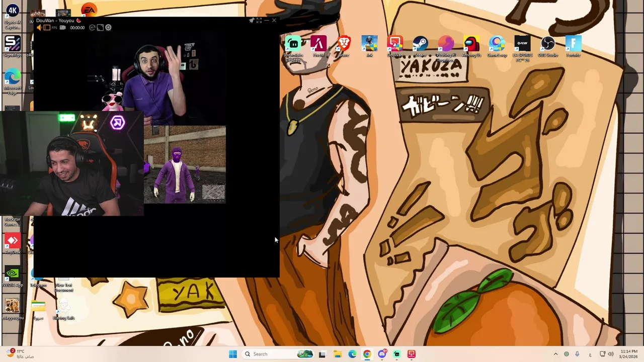
Task: Switch the Arabic input language indicator
Action: click(x=590, y=354)
